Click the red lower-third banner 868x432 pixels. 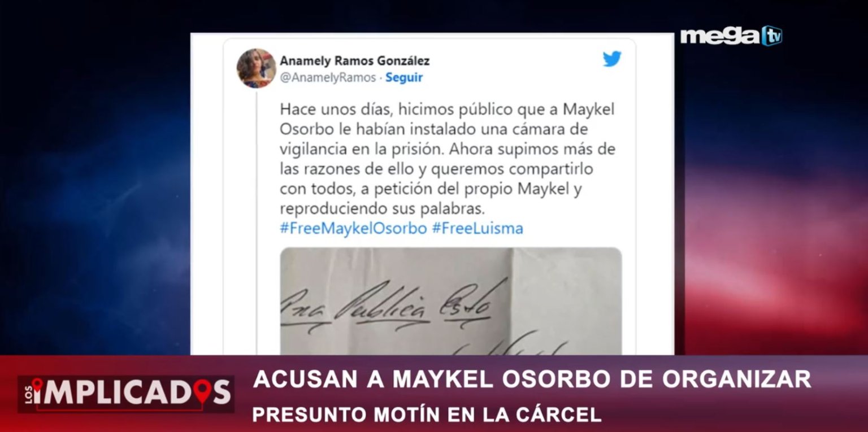coord(434,394)
